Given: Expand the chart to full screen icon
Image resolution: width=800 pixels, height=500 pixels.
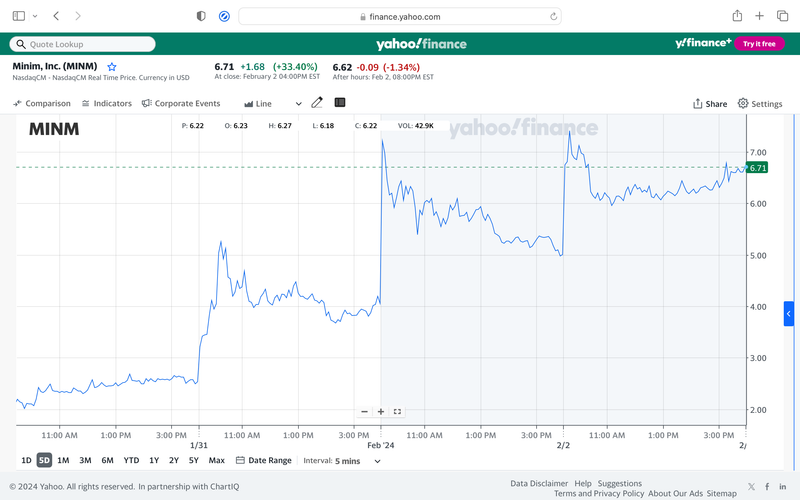Looking at the screenshot, I should tap(397, 412).
